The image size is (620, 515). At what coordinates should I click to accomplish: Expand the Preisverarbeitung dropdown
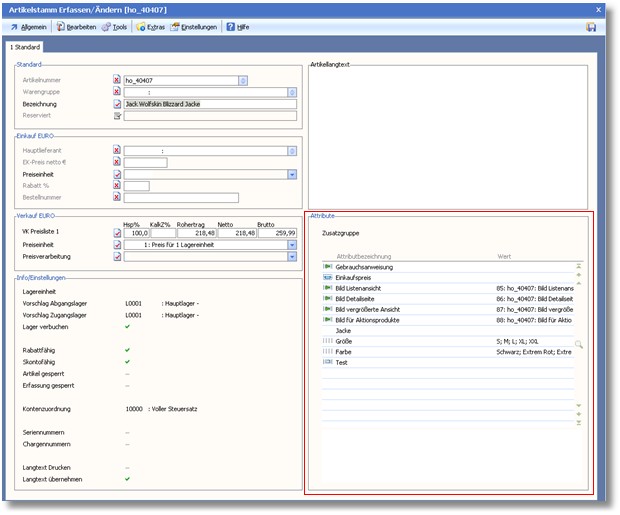click(292, 257)
